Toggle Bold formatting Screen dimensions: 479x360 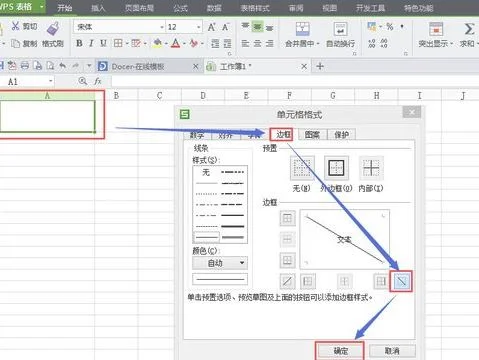pos(79,43)
